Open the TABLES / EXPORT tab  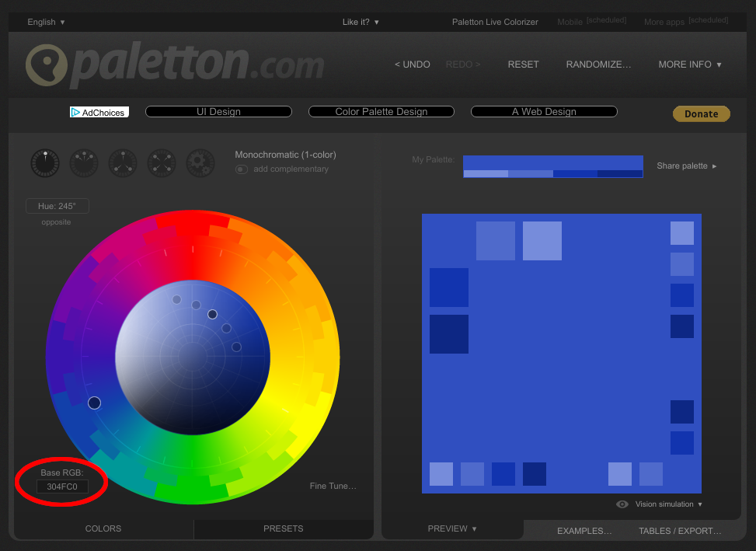point(680,531)
